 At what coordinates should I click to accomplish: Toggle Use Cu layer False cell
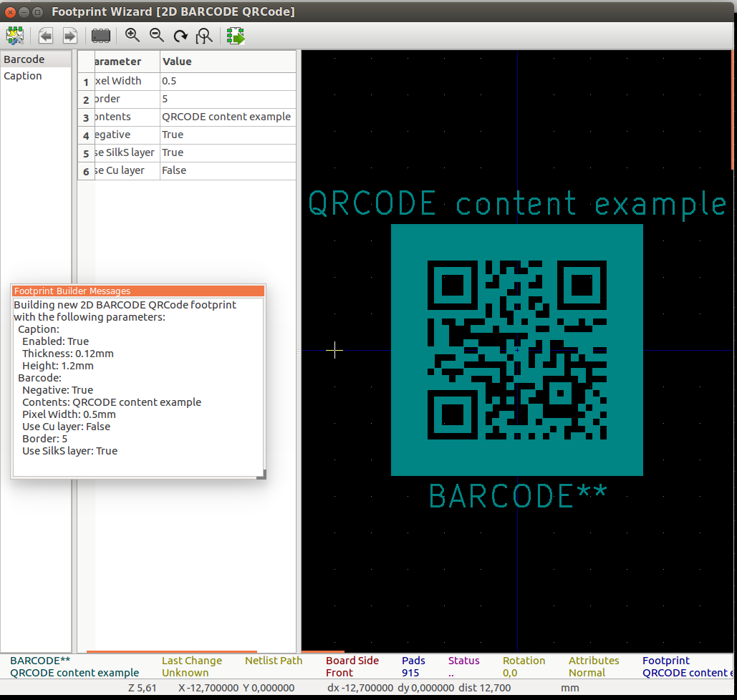(x=228, y=170)
